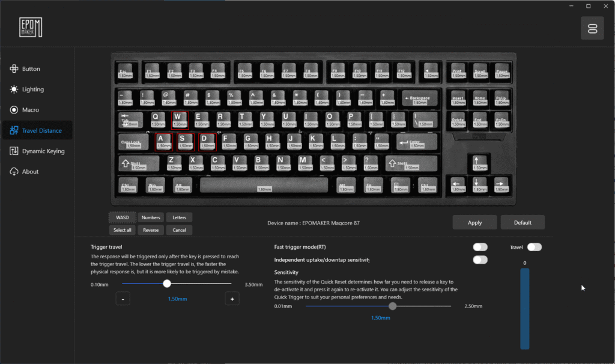Click the Select all button
This screenshot has height=364, width=615.
pyautogui.click(x=123, y=230)
